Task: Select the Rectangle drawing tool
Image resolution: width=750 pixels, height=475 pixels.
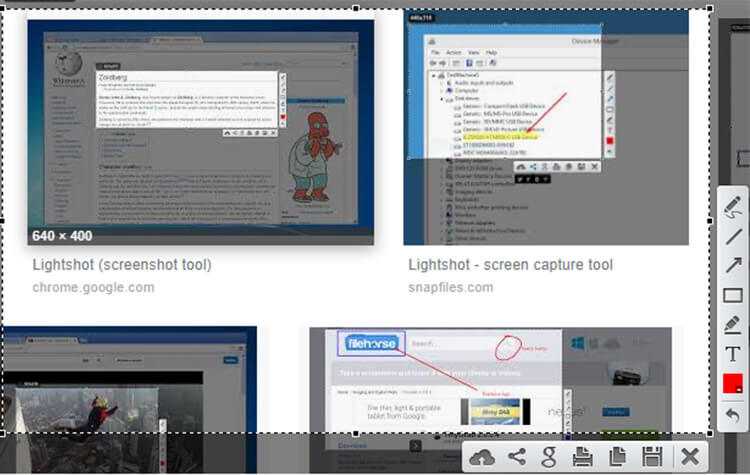Action: pos(732,295)
